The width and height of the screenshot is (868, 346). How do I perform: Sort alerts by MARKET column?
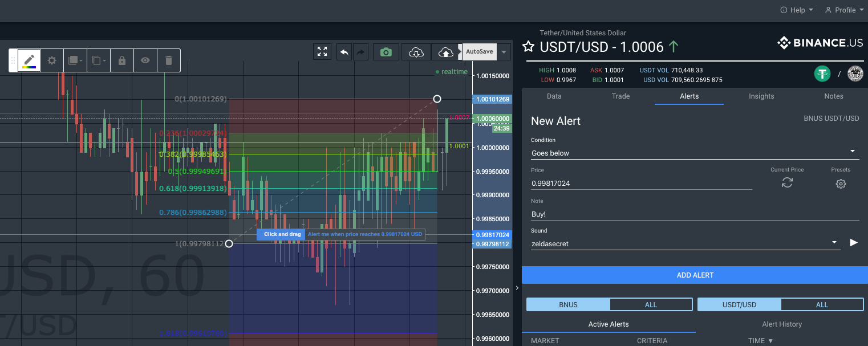click(x=545, y=341)
